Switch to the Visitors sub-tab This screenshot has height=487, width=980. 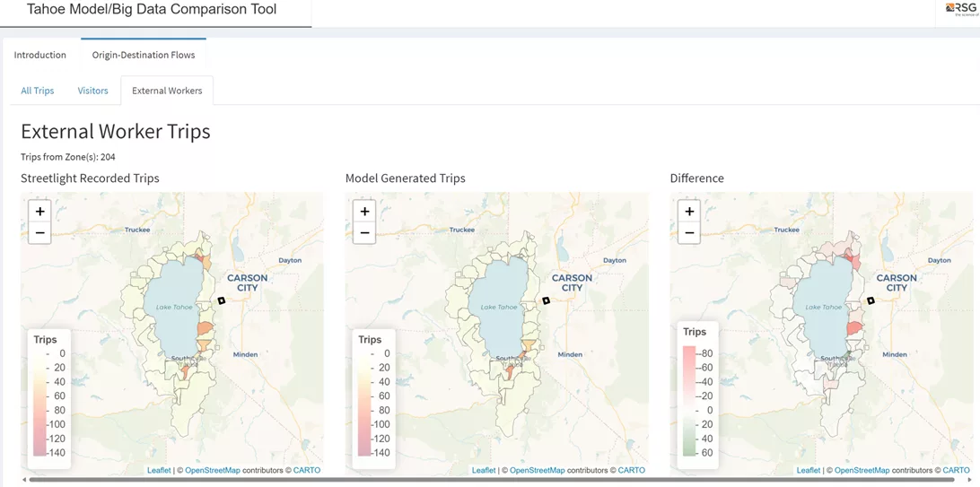pyautogui.click(x=92, y=91)
